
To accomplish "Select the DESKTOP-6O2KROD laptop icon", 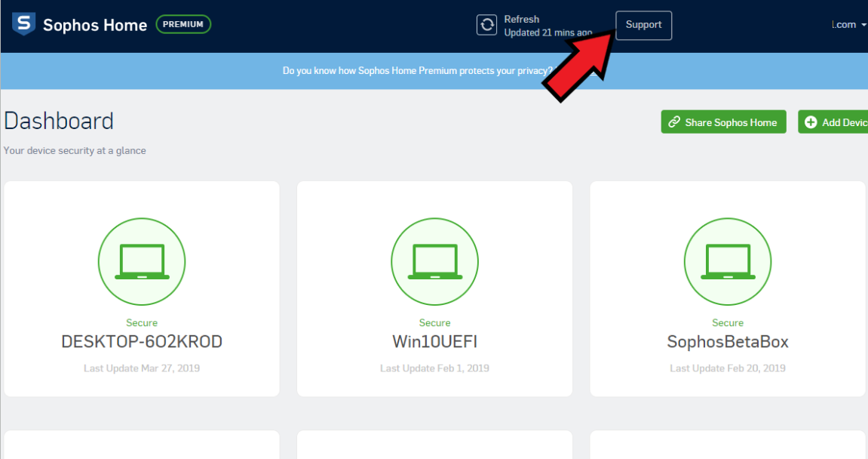I will pyautogui.click(x=142, y=263).
